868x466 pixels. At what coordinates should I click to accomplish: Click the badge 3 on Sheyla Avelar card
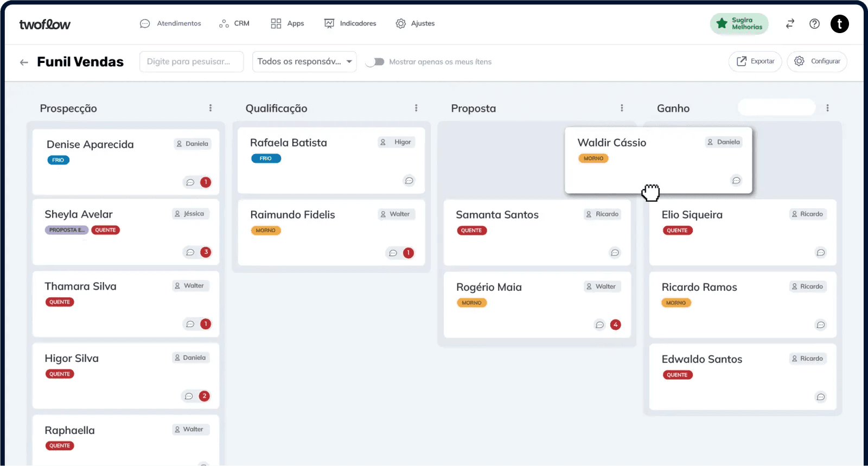pyautogui.click(x=206, y=252)
